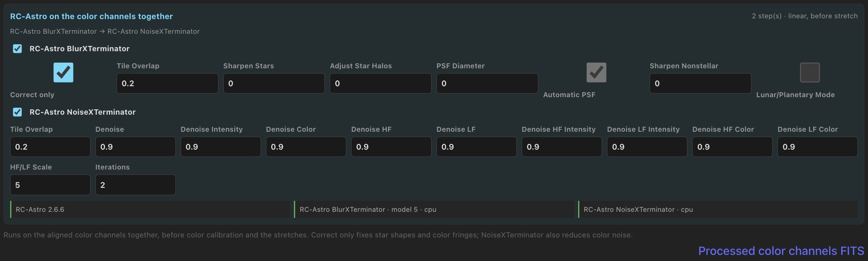
Task: Click the 2 step(s) linear, before stretch text
Action: (x=805, y=16)
